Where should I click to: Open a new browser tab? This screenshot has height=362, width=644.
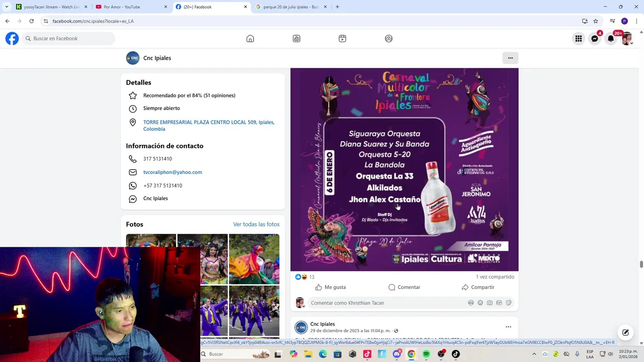[x=337, y=7]
